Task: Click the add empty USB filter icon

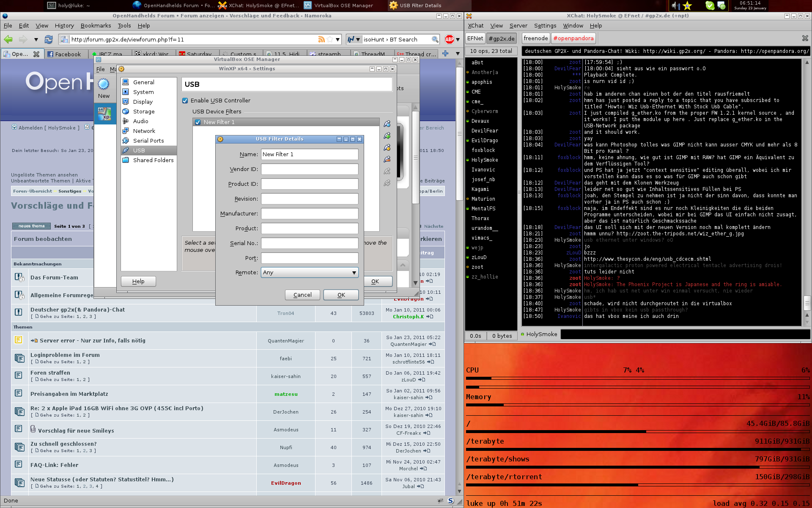Action: [x=387, y=124]
